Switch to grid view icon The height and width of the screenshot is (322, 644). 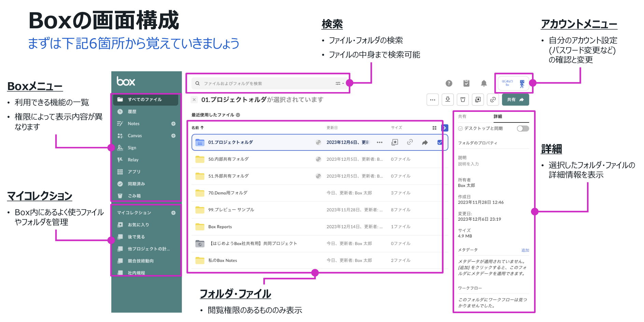(434, 128)
